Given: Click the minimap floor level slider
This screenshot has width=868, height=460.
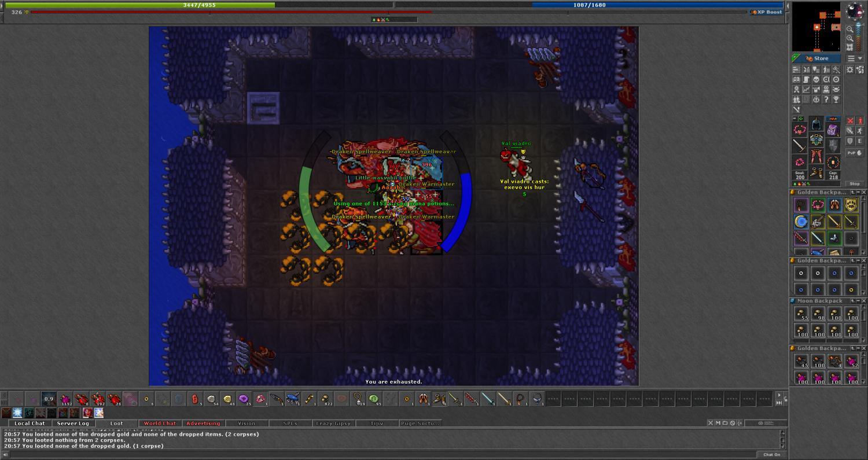Looking at the screenshot, I should (x=858, y=38).
